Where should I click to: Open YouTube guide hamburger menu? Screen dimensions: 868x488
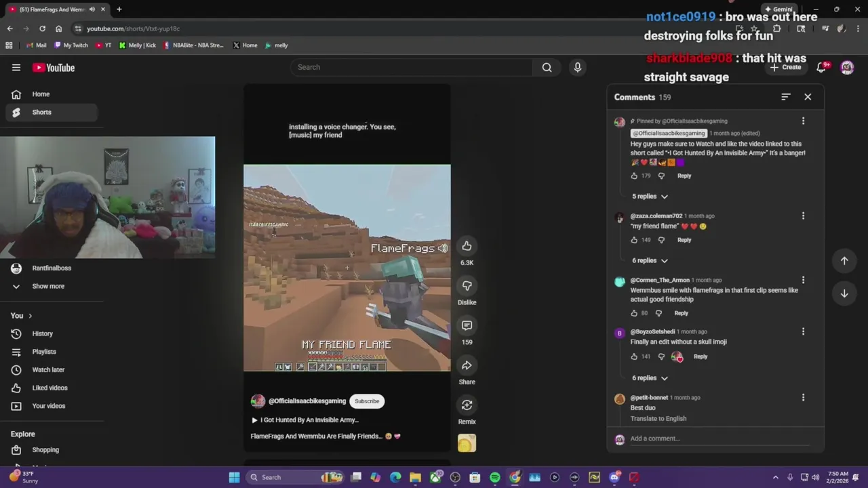[16, 67]
